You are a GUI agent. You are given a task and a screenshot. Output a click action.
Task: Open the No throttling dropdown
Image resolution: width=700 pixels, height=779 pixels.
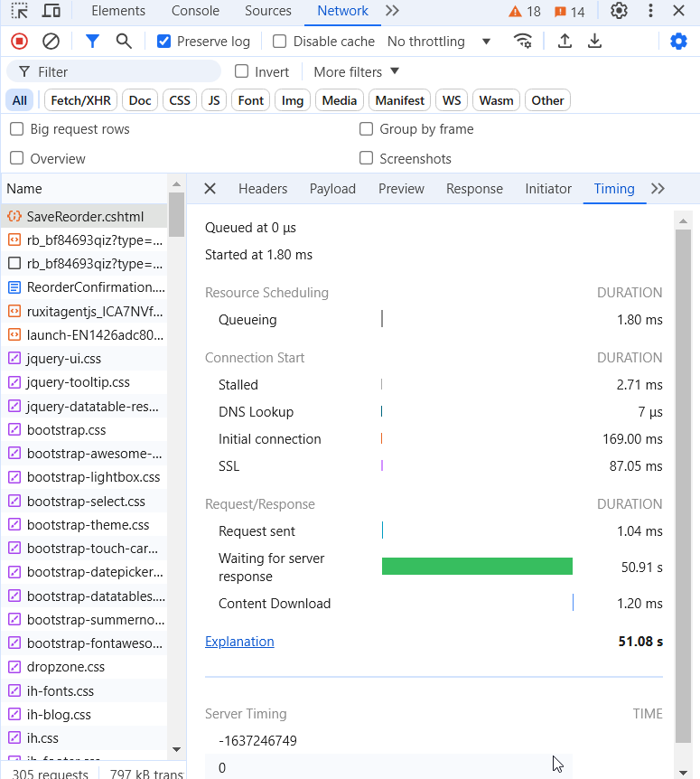439,42
